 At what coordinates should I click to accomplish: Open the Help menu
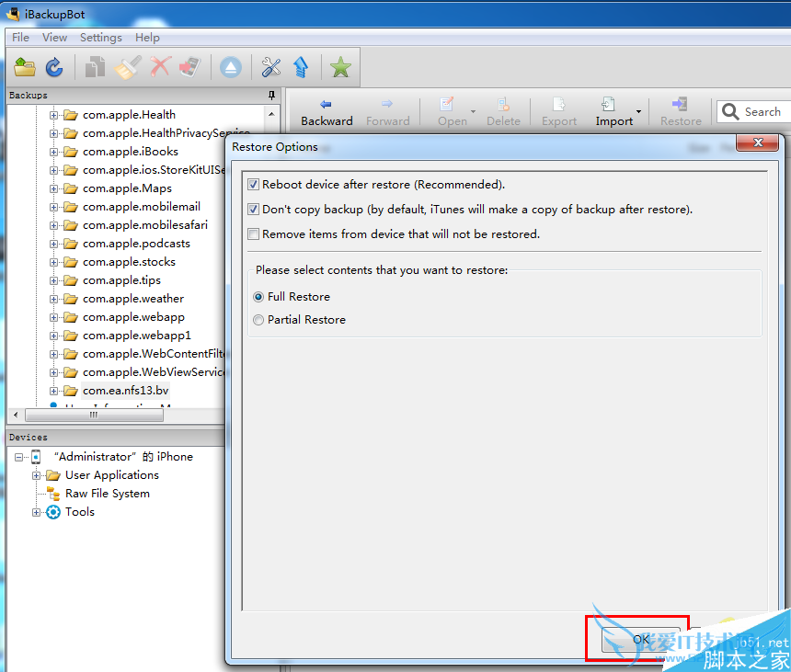[x=147, y=38]
